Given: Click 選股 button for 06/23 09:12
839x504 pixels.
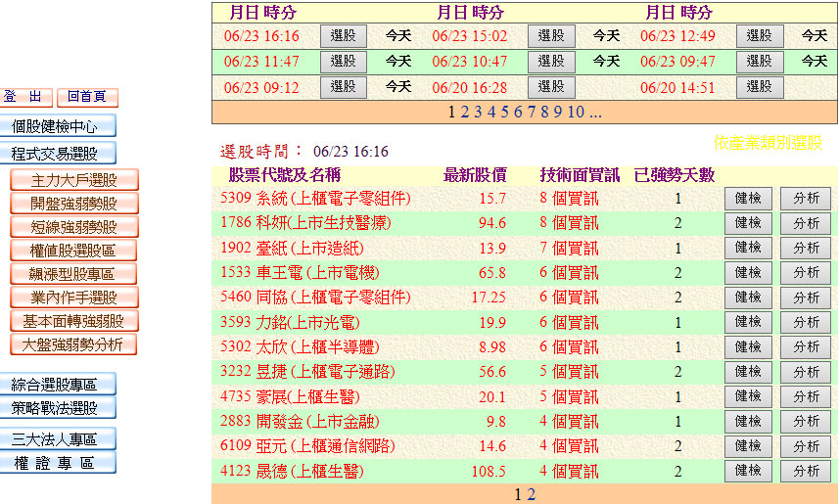Looking at the screenshot, I should pyautogui.click(x=344, y=87).
